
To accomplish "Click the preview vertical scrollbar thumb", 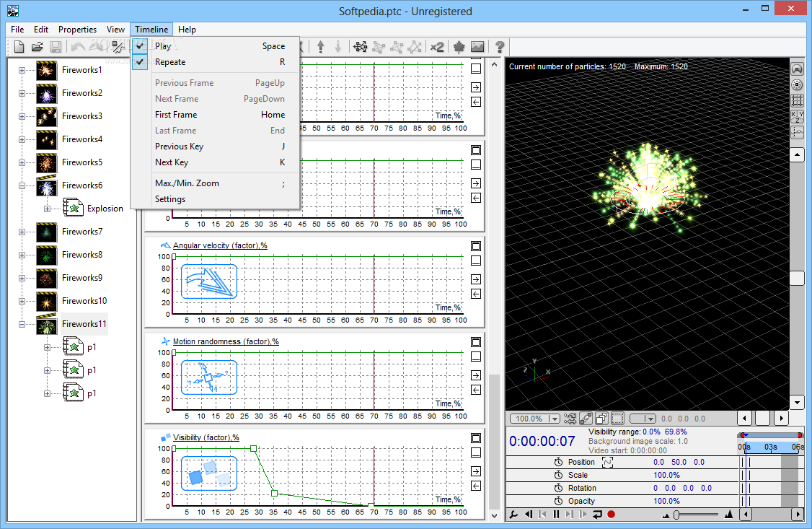I will tap(797, 278).
